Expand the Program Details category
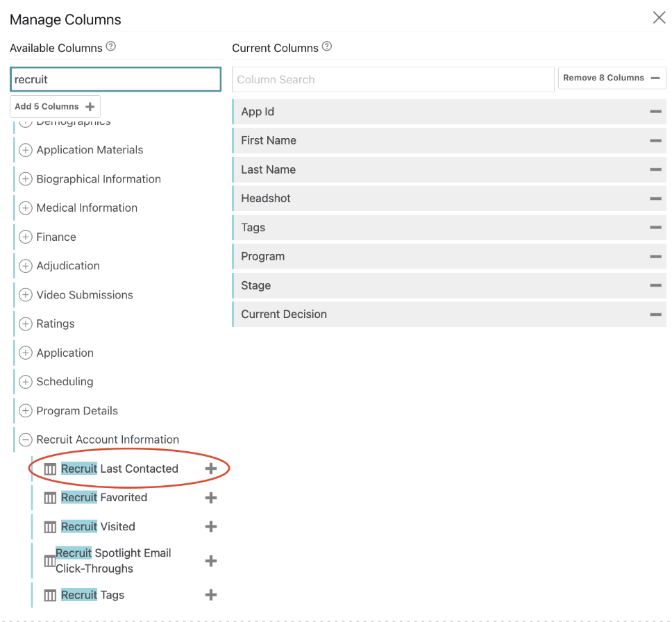This screenshot has width=672, height=622. pyautogui.click(x=26, y=410)
